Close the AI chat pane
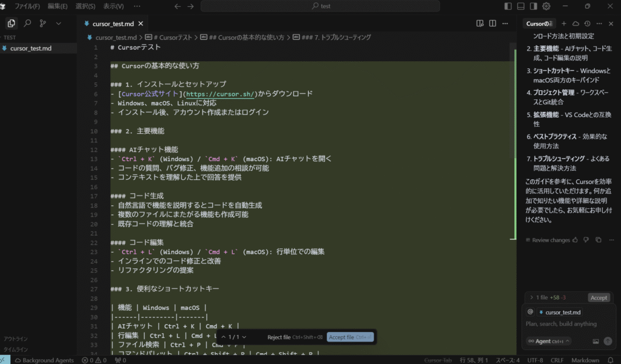621x364 pixels. coord(611,24)
